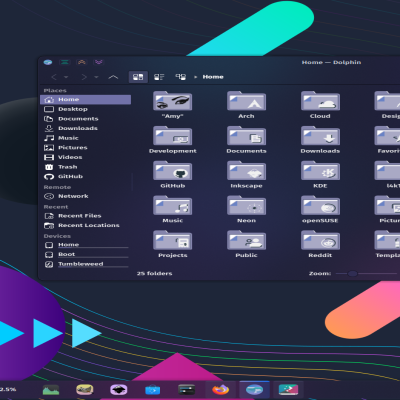Open the system monitor graph icon in taskbar
400x400 pixels.
coord(51,390)
